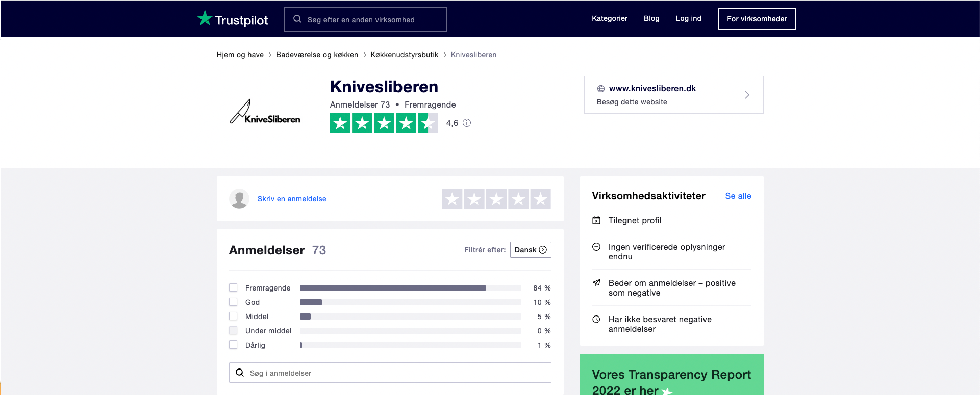This screenshot has width=980, height=395.
Task: Select the first star in review rating
Action: click(452, 199)
